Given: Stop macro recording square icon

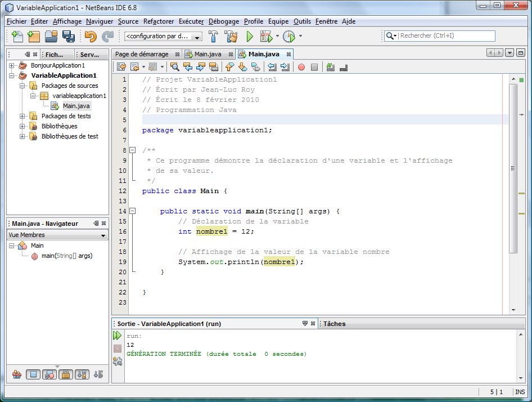Looking at the screenshot, I should [x=314, y=67].
